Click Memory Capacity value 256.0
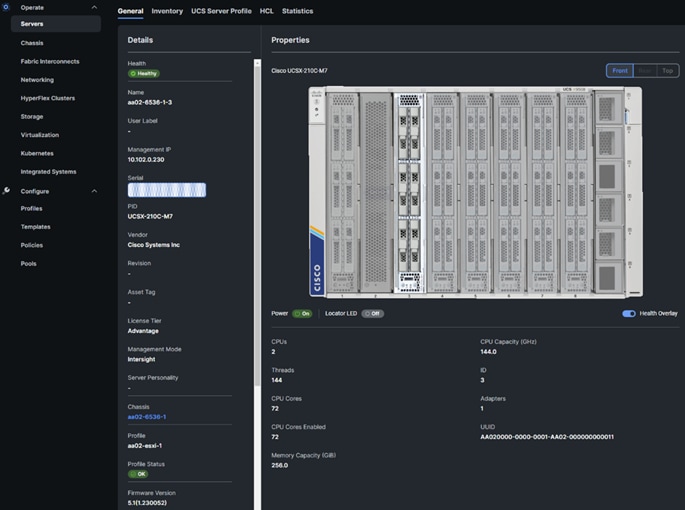 tap(280, 465)
